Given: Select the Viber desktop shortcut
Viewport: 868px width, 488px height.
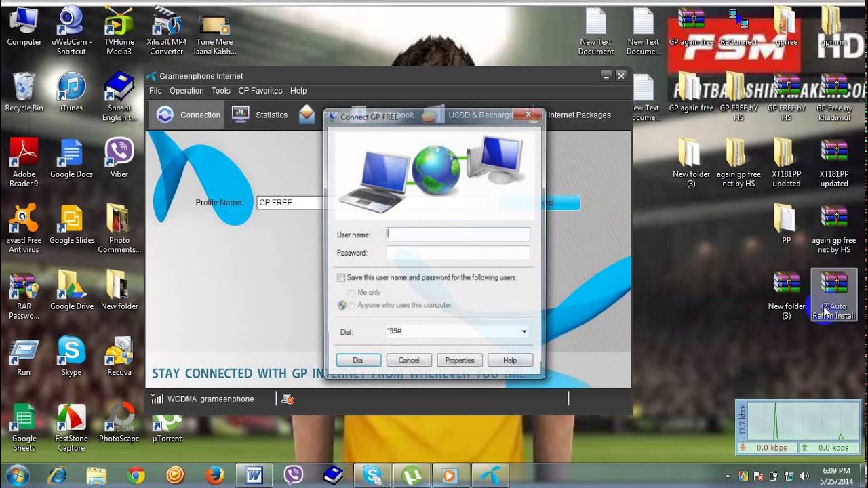Looking at the screenshot, I should pos(119,159).
